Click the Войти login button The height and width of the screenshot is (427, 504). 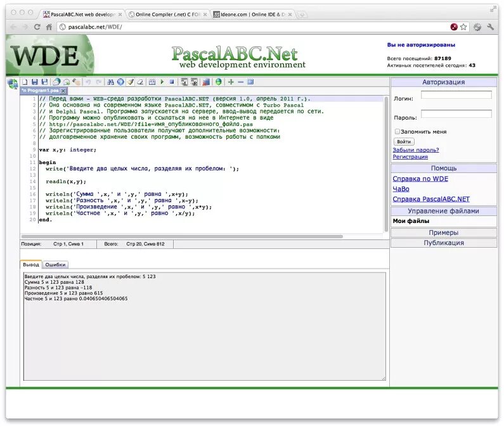click(404, 141)
